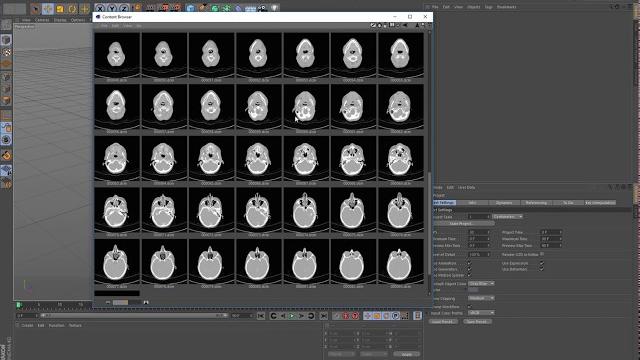
Task: Go to start of timeline
Action: tap(261, 316)
